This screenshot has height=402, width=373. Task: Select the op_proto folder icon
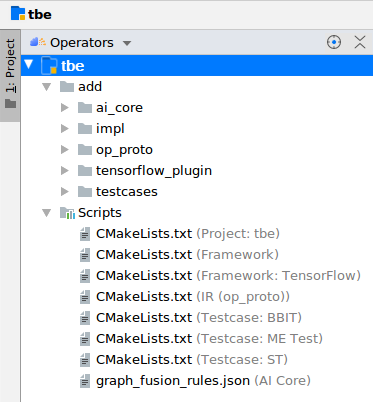[x=85, y=150]
